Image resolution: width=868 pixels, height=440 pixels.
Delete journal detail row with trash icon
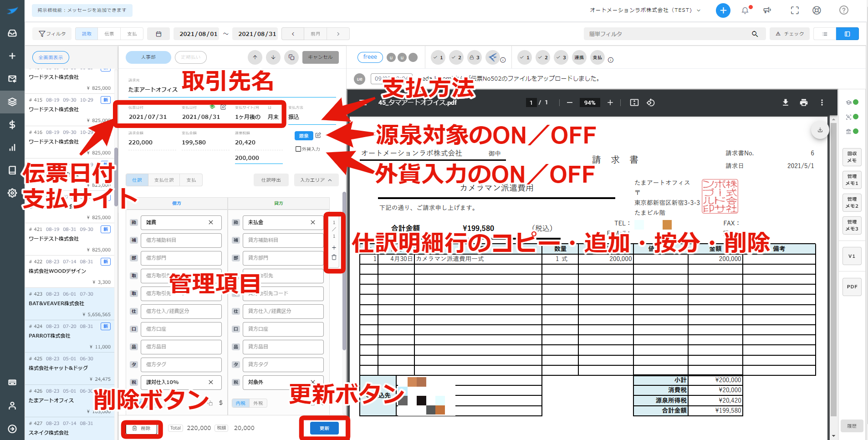coord(334,257)
